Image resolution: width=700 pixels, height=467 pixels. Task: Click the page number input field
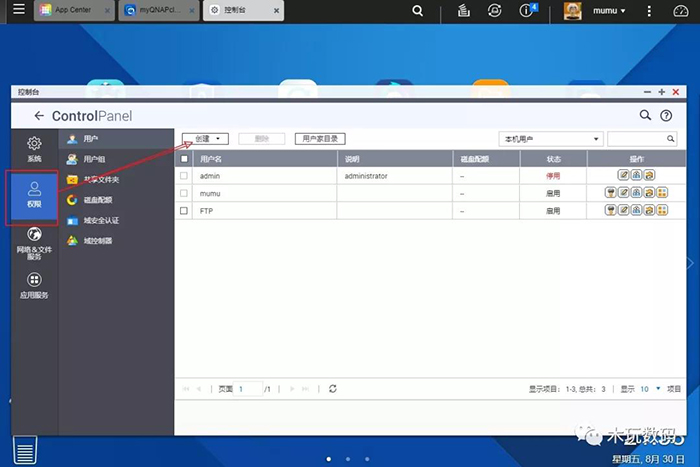coord(248,389)
